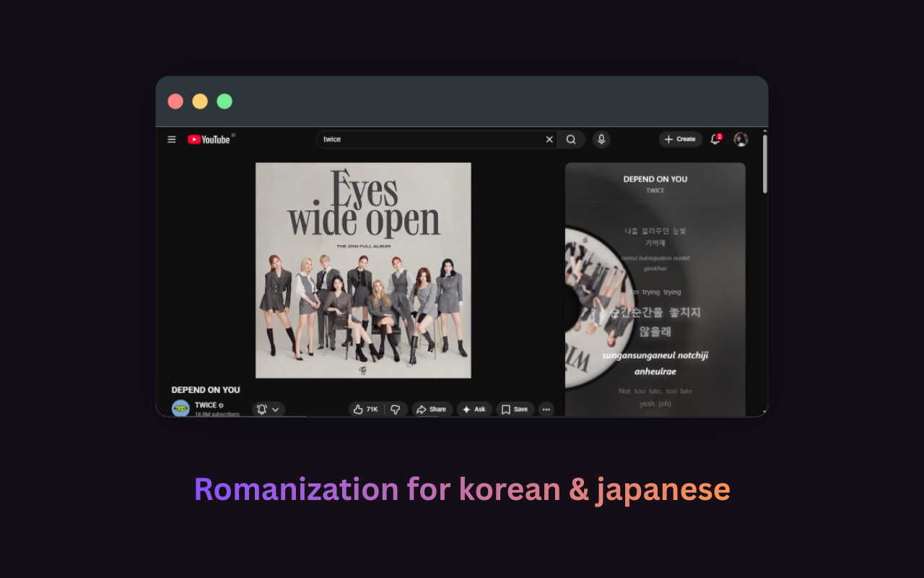Open the YouTube hamburger guide menu
Viewport: 924px width, 578px height.
click(x=172, y=139)
